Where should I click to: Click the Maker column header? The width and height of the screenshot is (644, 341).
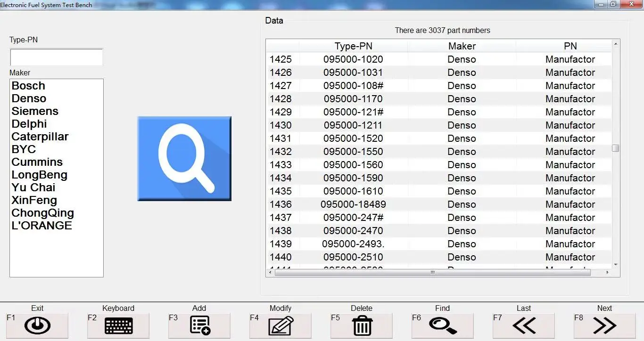(x=462, y=46)
